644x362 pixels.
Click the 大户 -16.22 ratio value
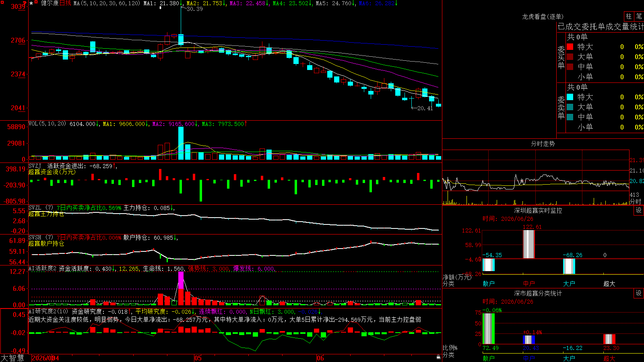coord(572,348)
